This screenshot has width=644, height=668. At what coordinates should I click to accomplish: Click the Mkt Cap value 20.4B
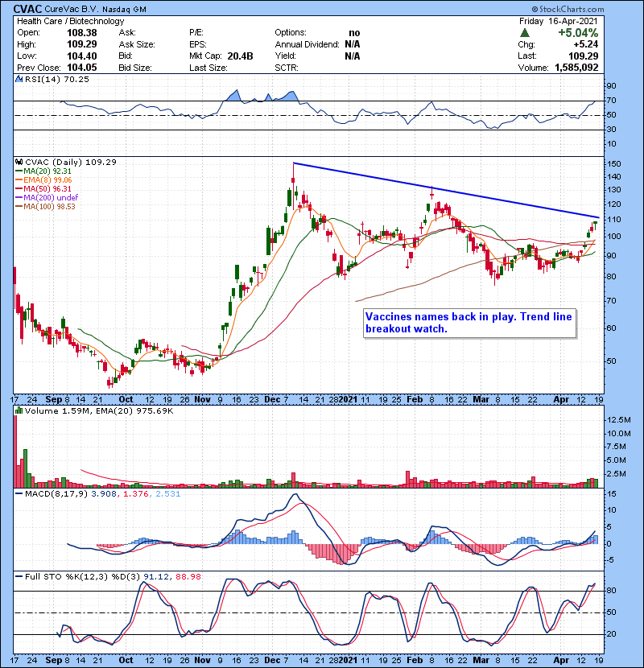pos(240,56)
